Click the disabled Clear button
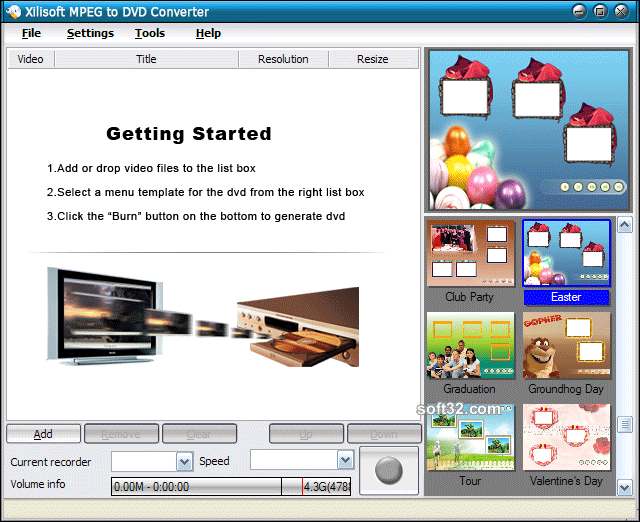Viewport: 640px width, 522px height. coord(199,433)
